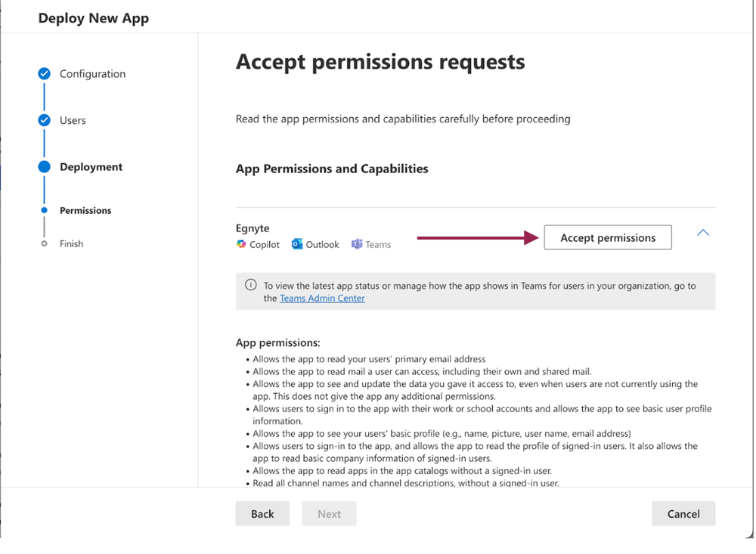Open the Teams Admin Center link

[322, 299]
